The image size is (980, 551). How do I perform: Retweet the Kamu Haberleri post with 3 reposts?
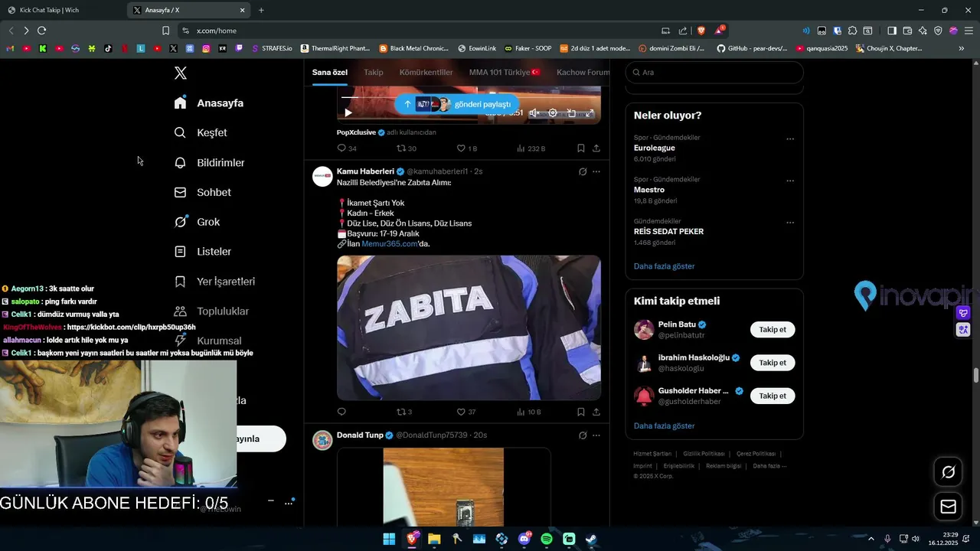404,412
